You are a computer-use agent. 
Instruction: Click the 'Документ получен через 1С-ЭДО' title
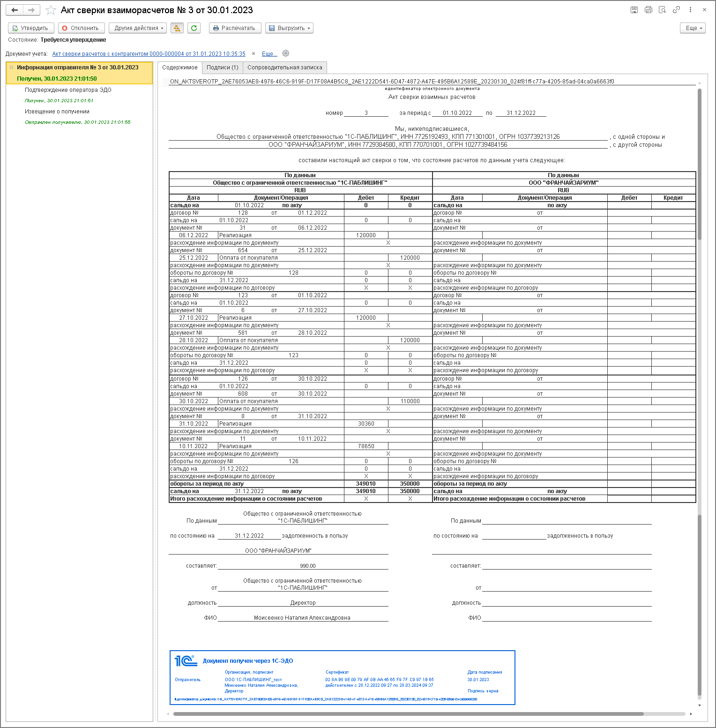[x=248, y=661]
